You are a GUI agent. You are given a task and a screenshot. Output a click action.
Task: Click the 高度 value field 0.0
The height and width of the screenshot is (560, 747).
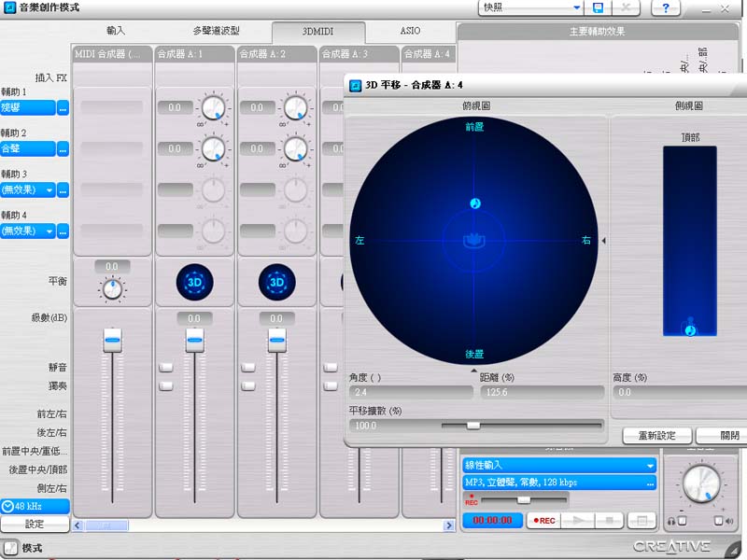680,392
